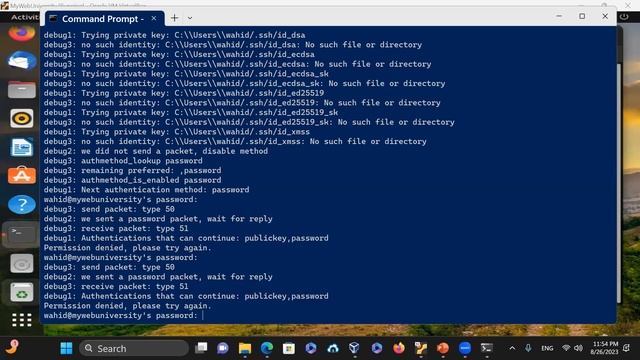Screen dimensions: 640x360
Task: Click the terminal vertical scrollbar
Action: click(x=618, y=184)
